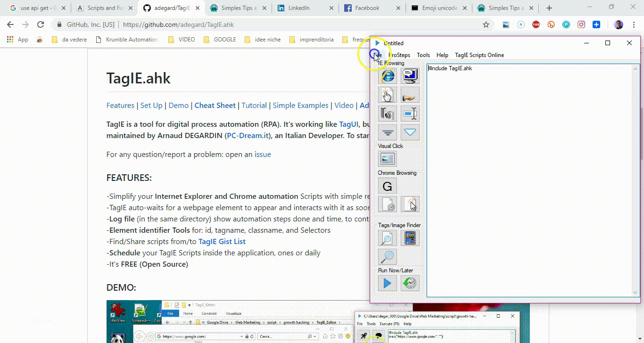Open the Chrome three-dot menu
The image size is (644, 343).
[x=634, y=24]
